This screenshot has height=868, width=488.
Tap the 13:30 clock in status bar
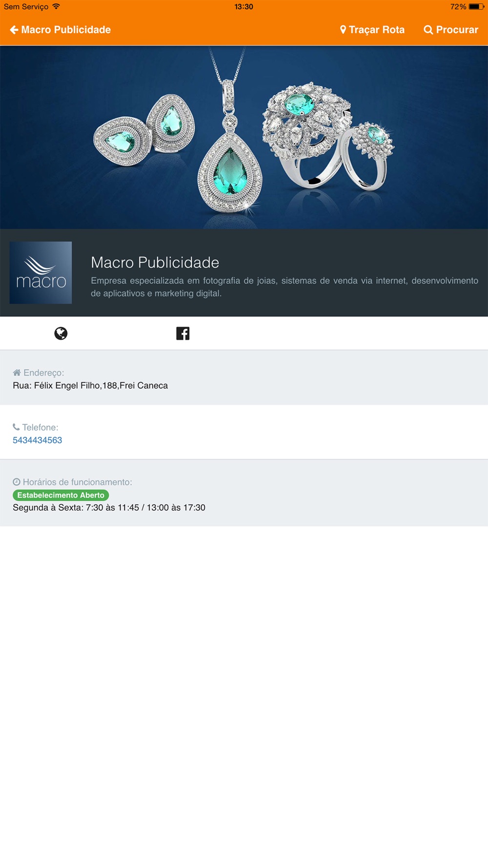244,7
